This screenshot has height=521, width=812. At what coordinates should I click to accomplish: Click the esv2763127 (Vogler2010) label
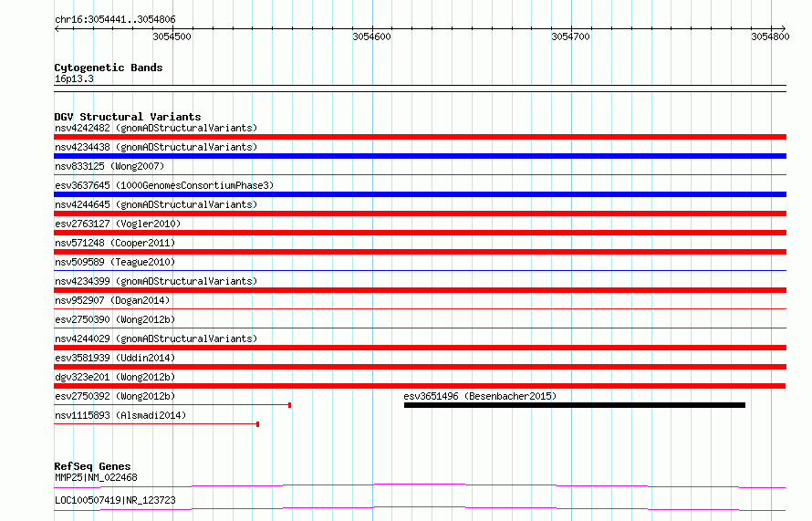(118, 224)
